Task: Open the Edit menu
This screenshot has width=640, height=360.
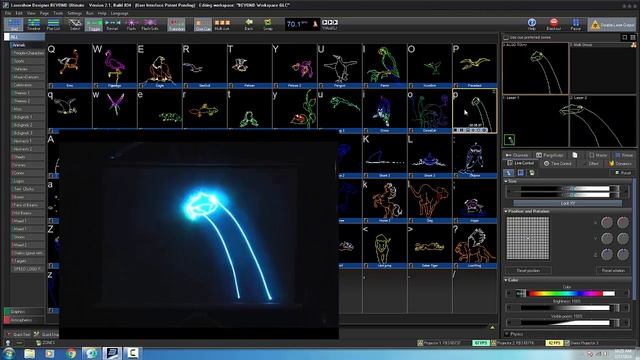Action: (19, 13)
